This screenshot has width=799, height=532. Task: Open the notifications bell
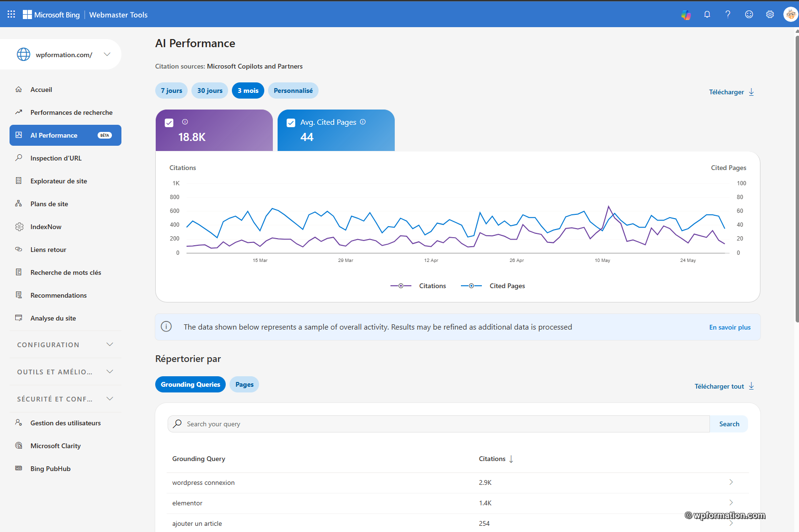pos(707,14)
